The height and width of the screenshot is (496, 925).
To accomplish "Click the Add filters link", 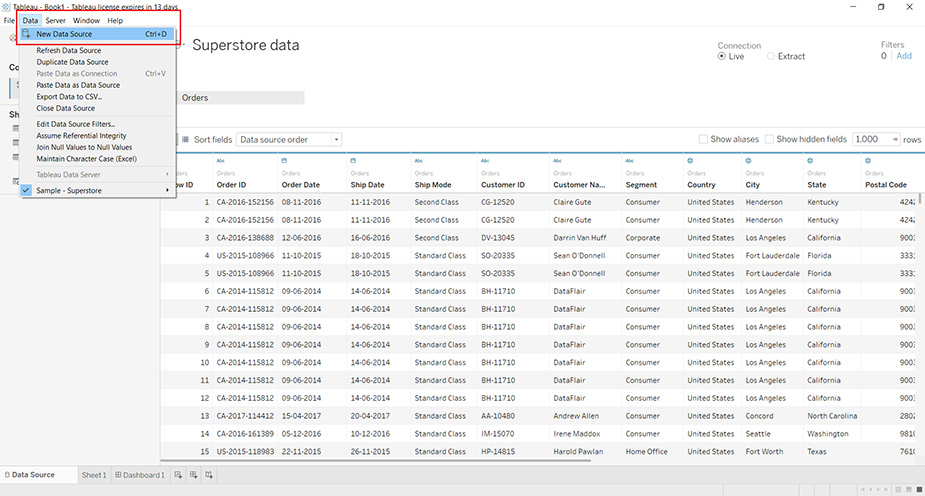I will pos(904,56).
